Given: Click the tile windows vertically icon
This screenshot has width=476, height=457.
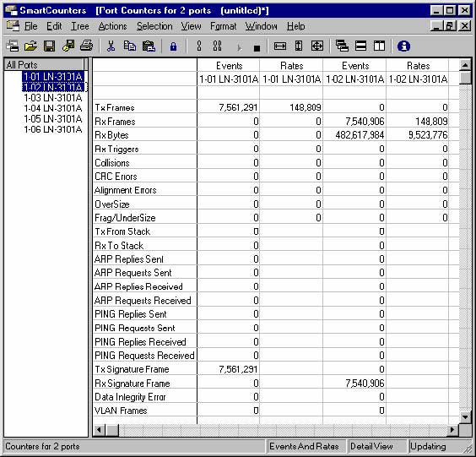Looking at the screenshot, I should pyautogui.click(x=379, y=46).
